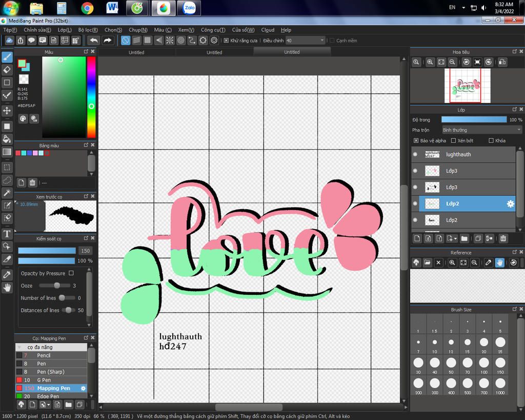The image size is (525, 420).
Task: Select the Move tool
Action: click(x=7, y=111)
